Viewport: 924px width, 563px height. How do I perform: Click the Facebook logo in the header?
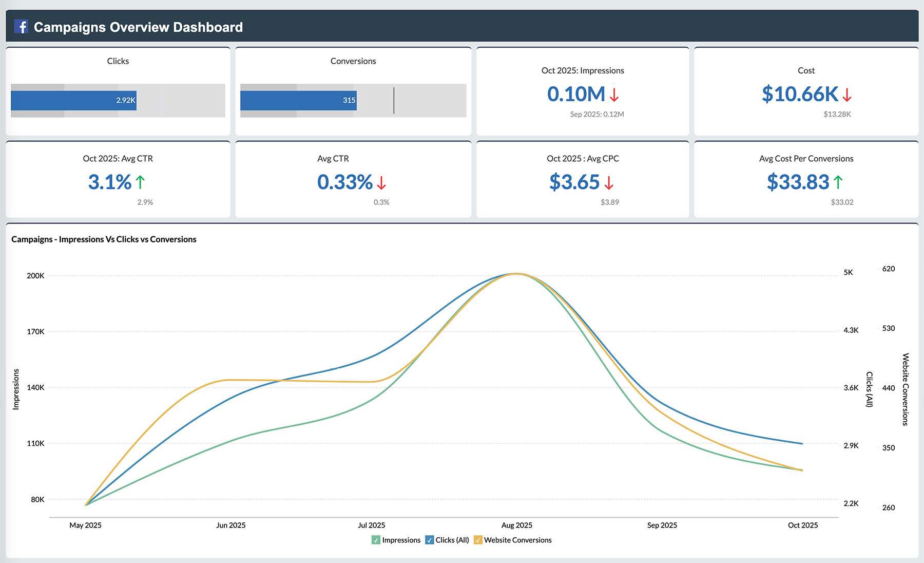21,27
